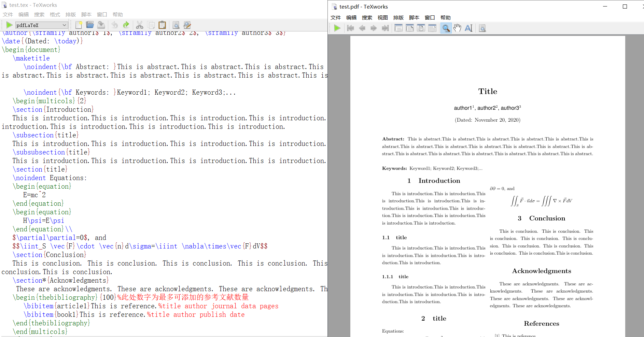Select the Cut (scissors) icon
This screenshot has width=644, height=337.
point(139,25)
